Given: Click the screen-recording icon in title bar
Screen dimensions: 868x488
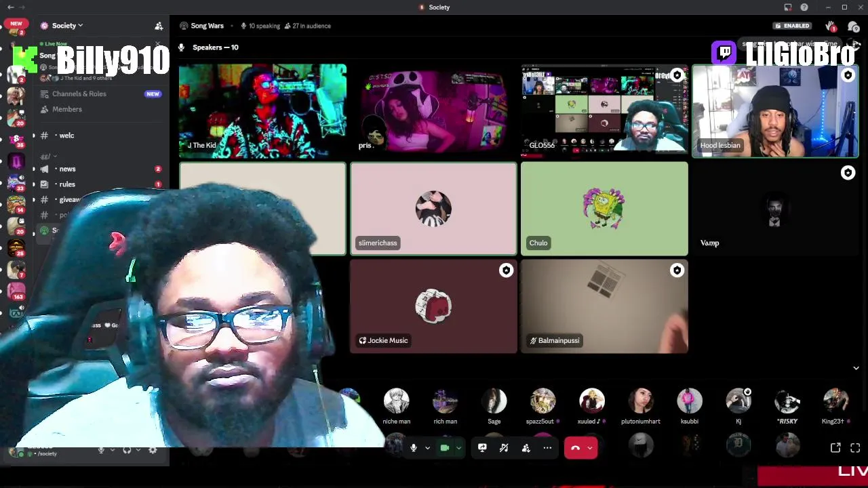Looking at the screenshot, I should tap(788, 7).
